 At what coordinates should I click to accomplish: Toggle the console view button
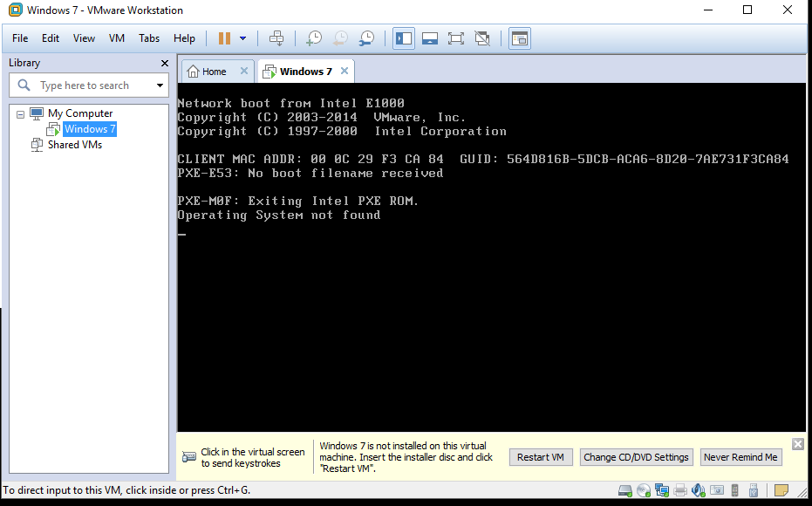pyautogui.click(x=520, y=38)
